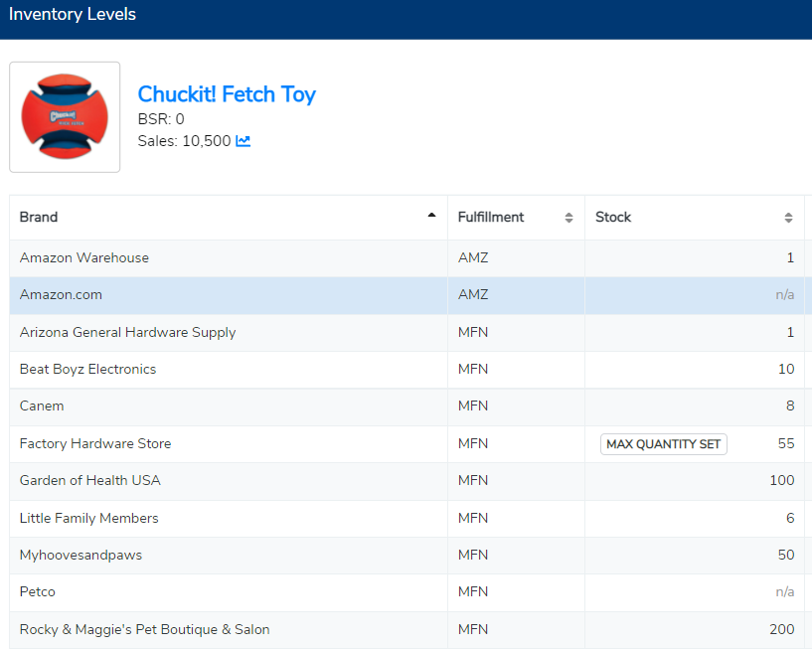Click stock value 100 for Garden of Health
812x649 pixels.
(782, 481)
